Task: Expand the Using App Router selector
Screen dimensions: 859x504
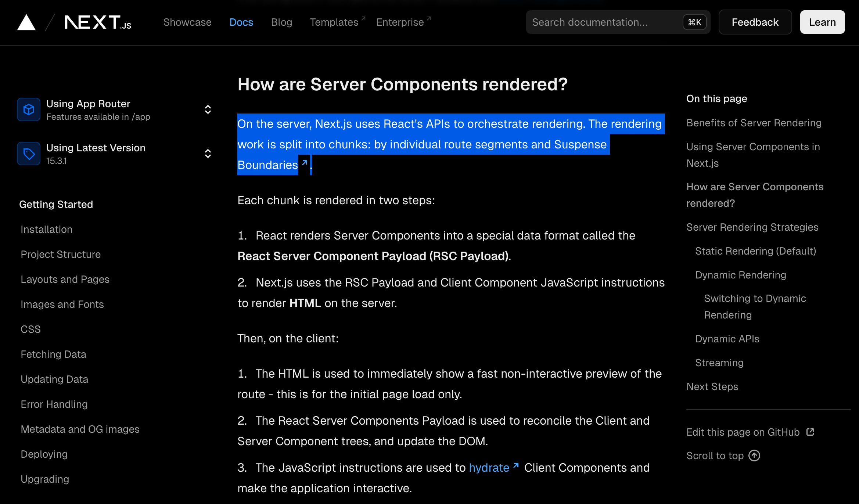Action: pos(115,109)
